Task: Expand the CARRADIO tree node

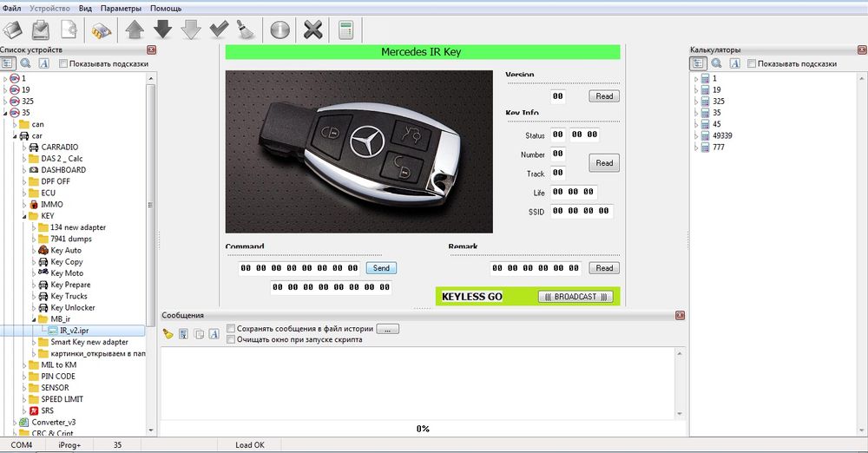Action: click(23, 148)
